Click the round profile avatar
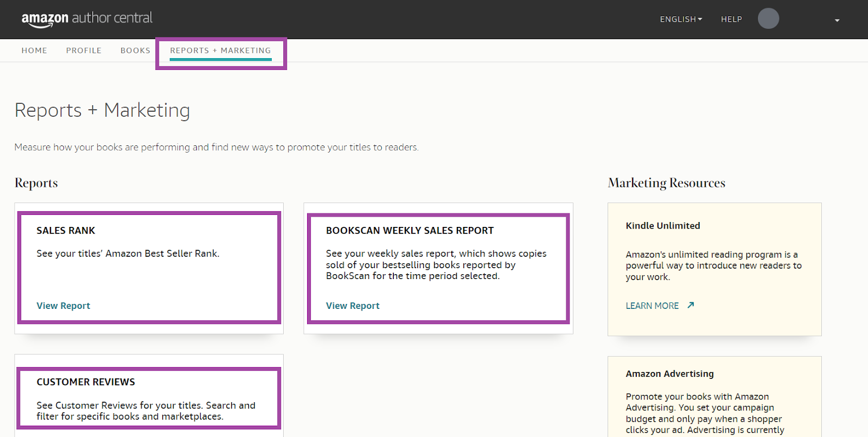Viewport: 868px width, 437px height. [768, 18]
